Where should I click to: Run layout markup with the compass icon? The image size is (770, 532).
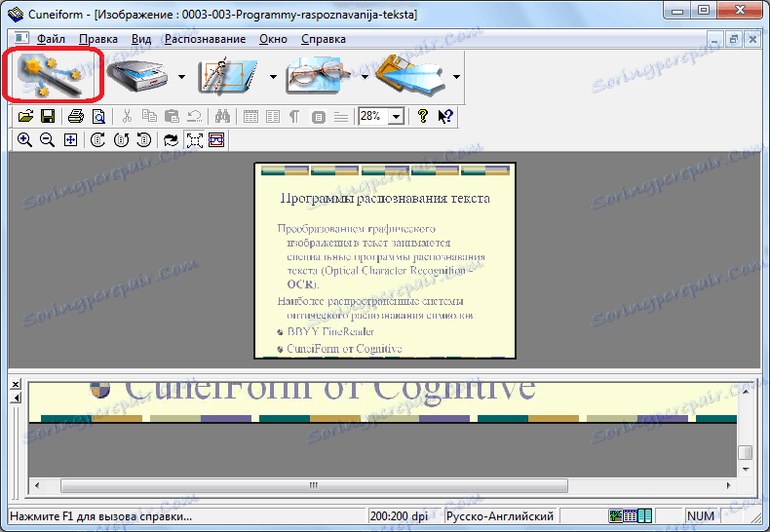pos(228,76)
